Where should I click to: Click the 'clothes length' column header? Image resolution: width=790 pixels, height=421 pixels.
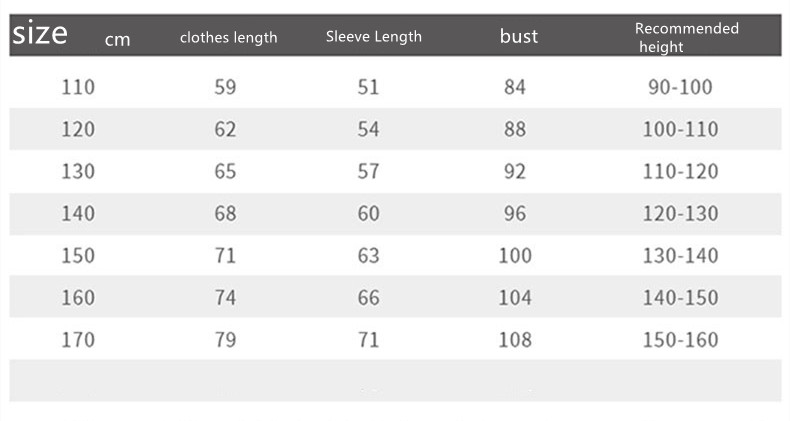(x=228, y=38)
